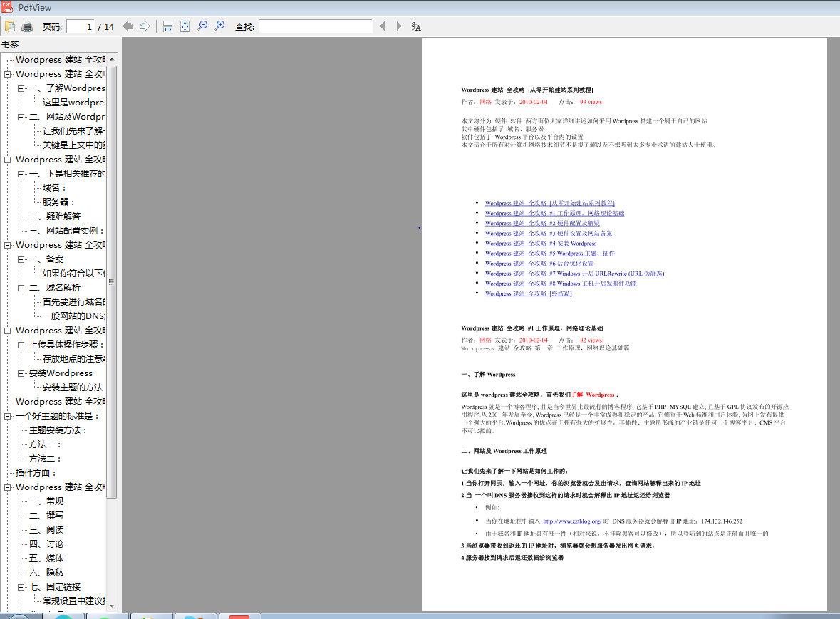Click the open file icon in toolbar
This screenshot has height=619, width=840.
point(10,26)
